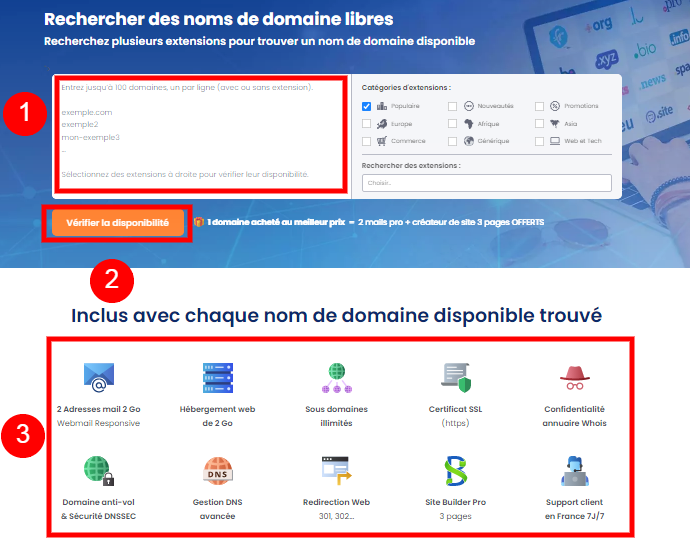This screenshot has height=542, width=690.
Task: Click the Nouveautés bubble icon
Action: coord(469,106)
